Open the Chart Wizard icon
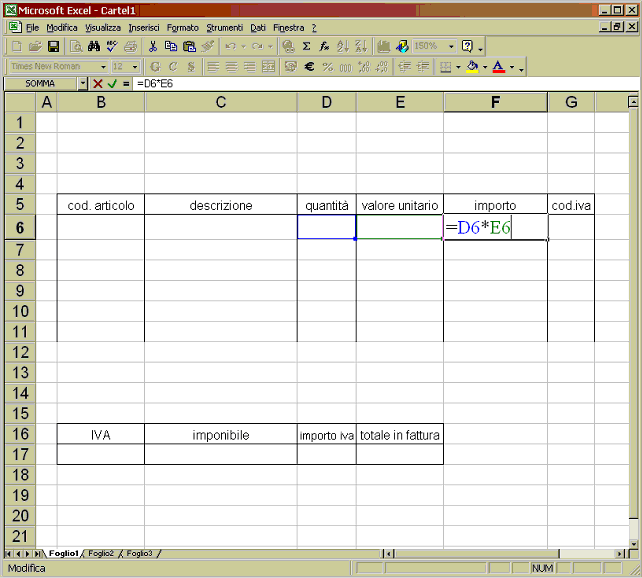 click(x=384, y=46)
